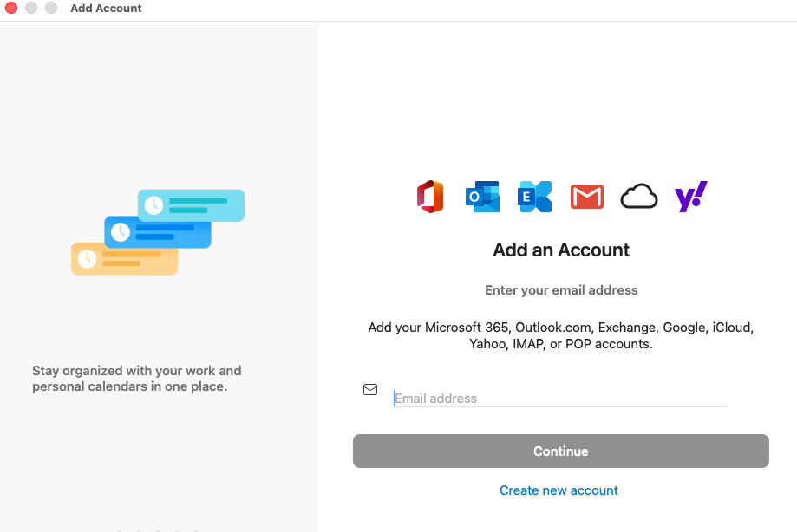Screen dimensions: 797x532
Task: Click the envelope icon beside the email field
Action: [370, 389]
